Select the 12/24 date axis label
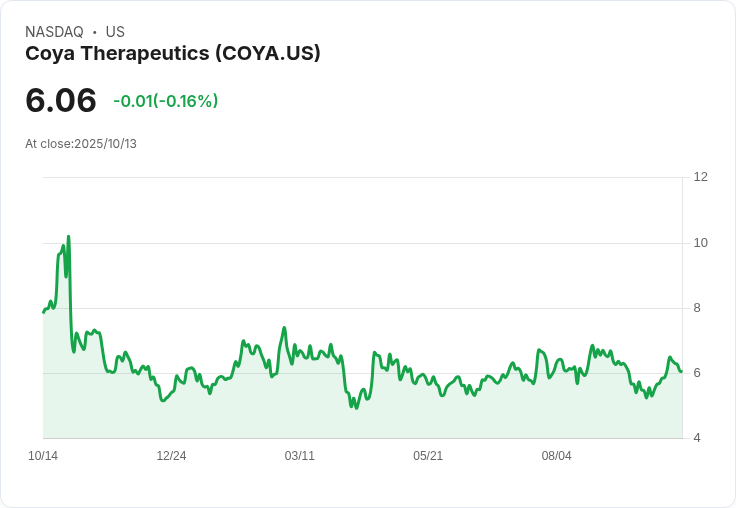736x508 pixels. coord(171,456)
